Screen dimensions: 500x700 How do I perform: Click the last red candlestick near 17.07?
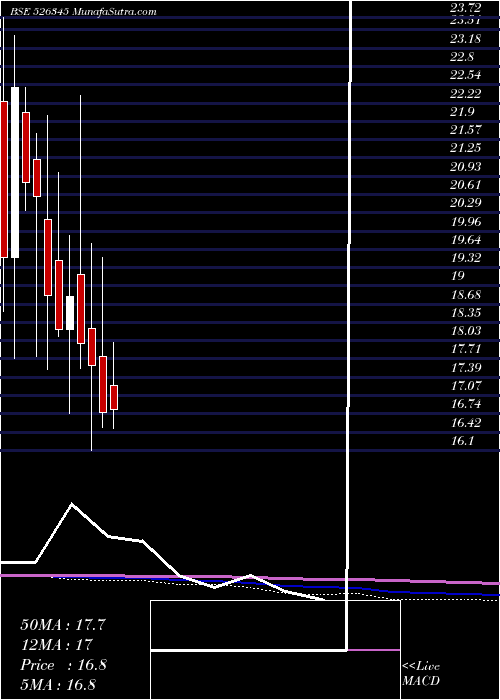click(x=114, y=397)
